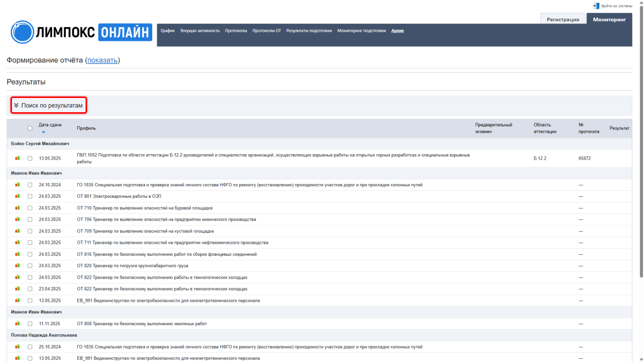Open Результаты подготовки menu item

pyautogui.click(x=309, y=31)
